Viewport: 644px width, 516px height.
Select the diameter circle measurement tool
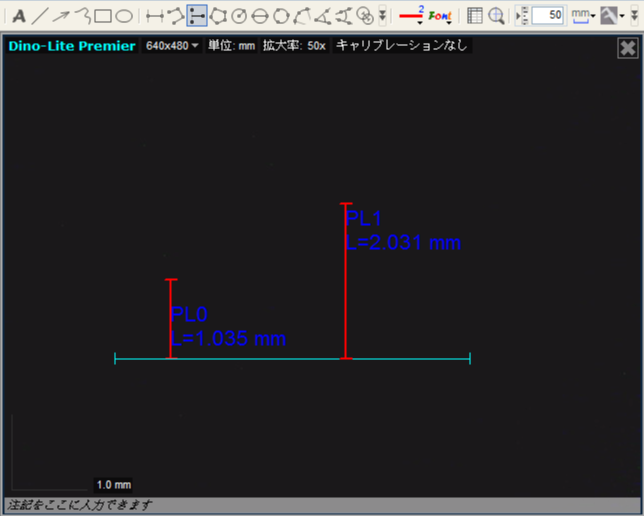(x=260, y=16)
